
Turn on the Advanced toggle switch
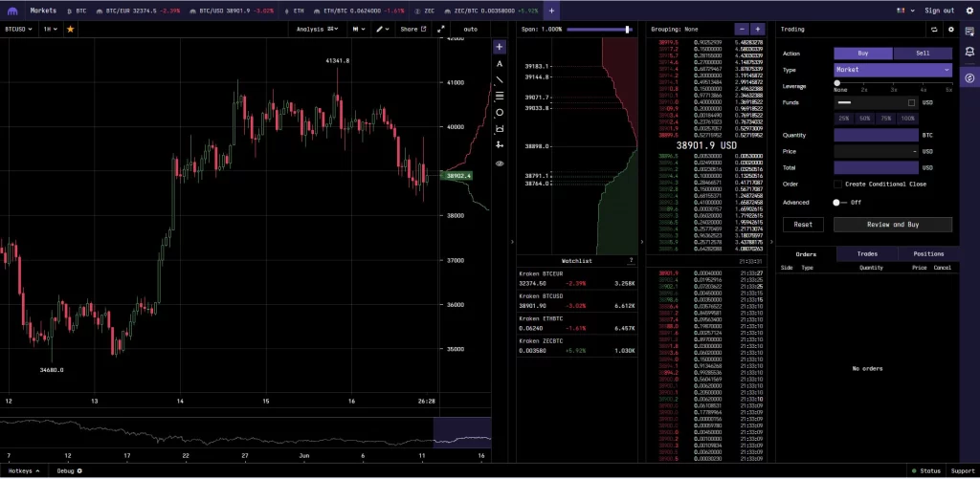pyautogui.click(x=840, y=202)
